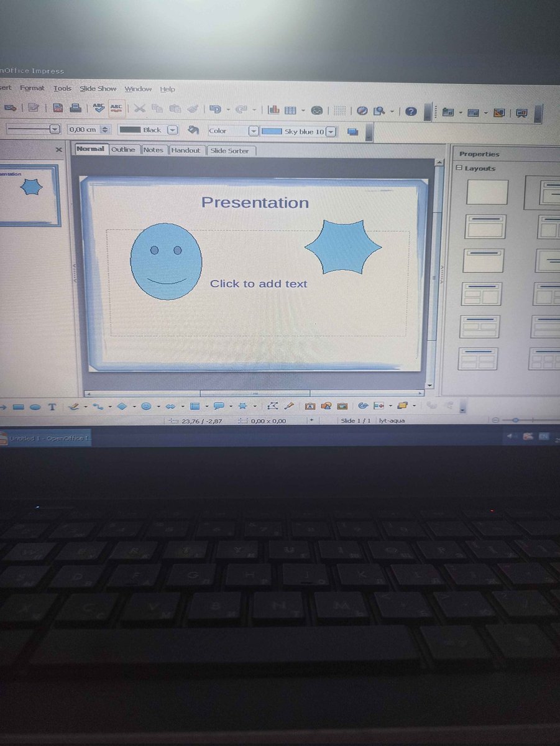Select the Callouts speech bubble tool

tap(219, 406)
